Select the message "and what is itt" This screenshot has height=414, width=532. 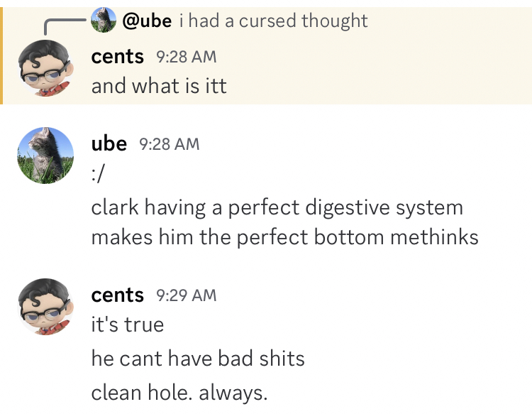tap(159, 86)
